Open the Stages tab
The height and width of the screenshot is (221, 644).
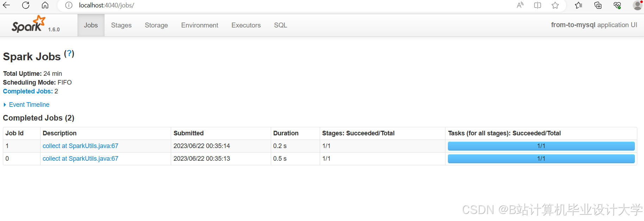(121, 25)
